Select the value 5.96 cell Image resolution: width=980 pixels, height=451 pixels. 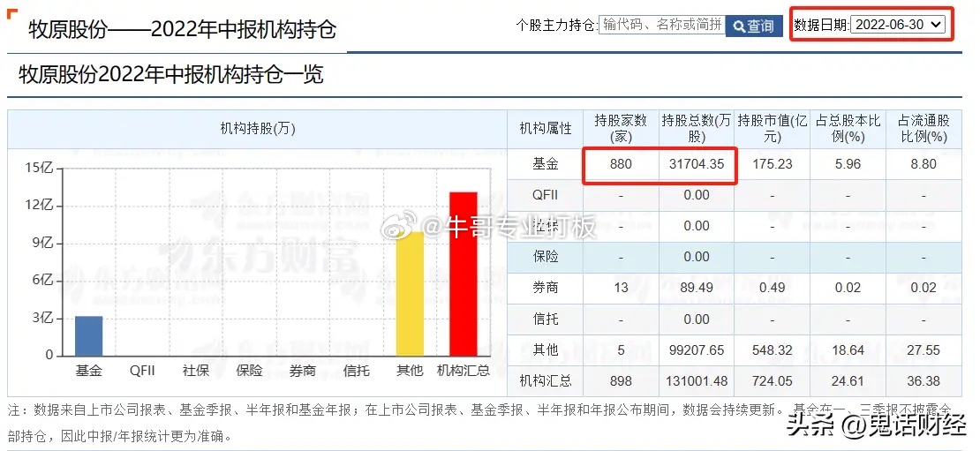pyautogui.click(x=848, y=164)
